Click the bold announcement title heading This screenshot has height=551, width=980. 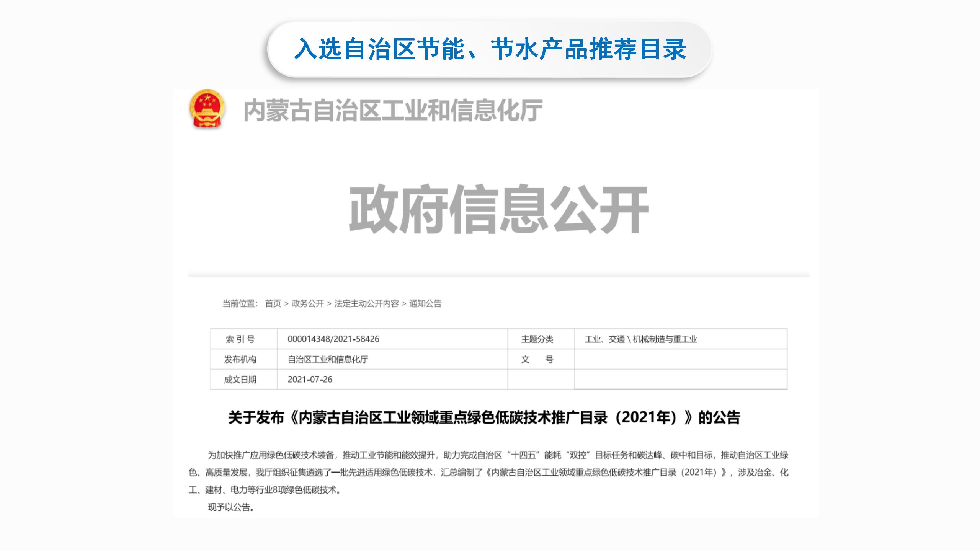click(x=484, y=417)
